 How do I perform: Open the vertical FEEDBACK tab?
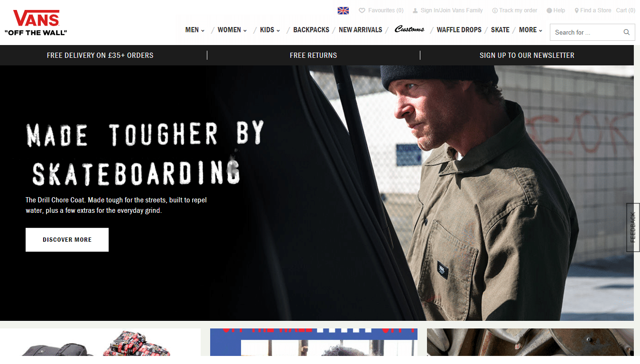(x=633, y=227)
